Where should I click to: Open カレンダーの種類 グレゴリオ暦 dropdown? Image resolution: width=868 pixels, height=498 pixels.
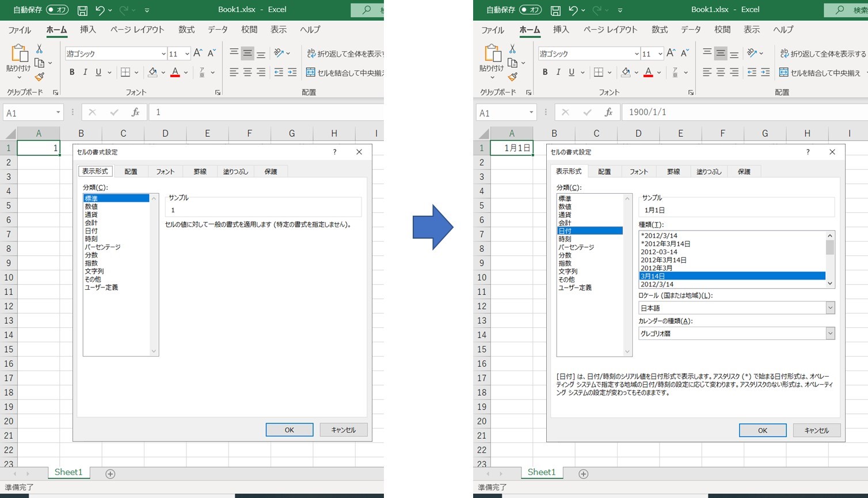click(830, 333)
